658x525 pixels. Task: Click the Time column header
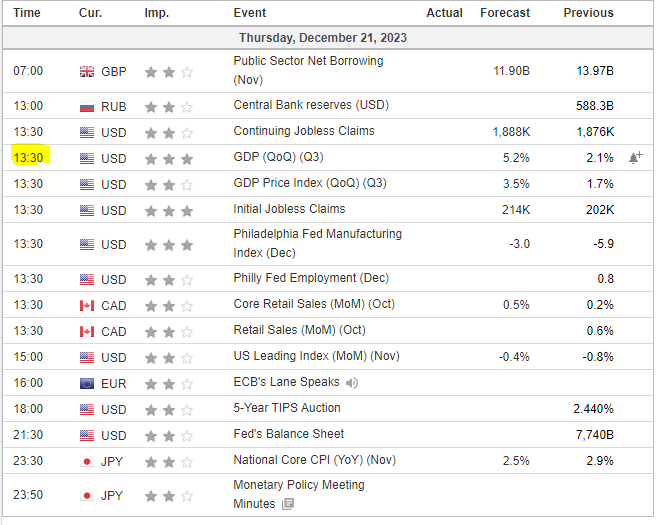(28, 13)
